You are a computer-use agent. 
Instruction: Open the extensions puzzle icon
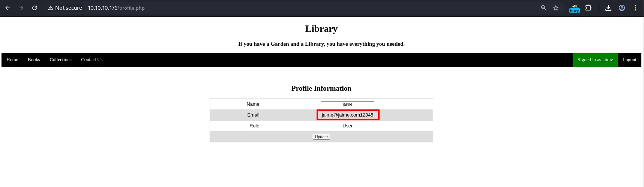(588, 8)
